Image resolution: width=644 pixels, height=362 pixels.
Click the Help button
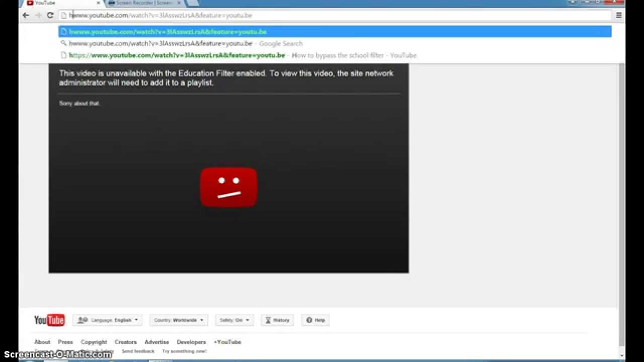coord(315,320)
